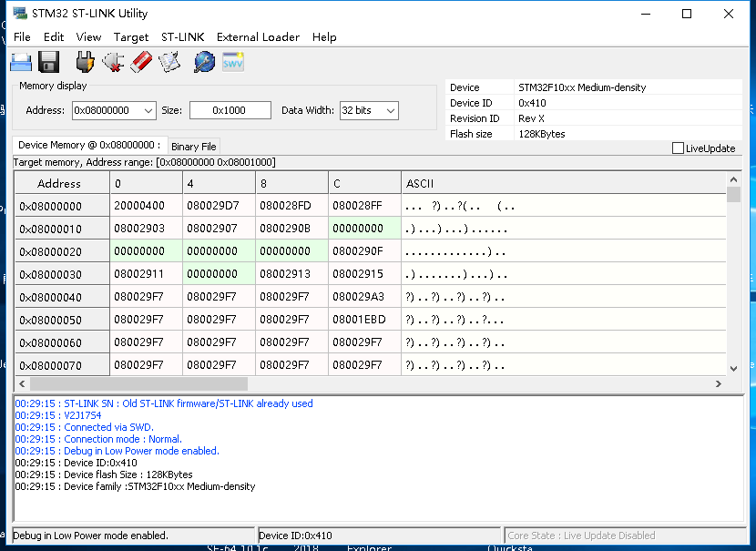The image size is (756, 551).
Task: Expand the Address combo box dropdown
Action: click(x=148, y=110)
